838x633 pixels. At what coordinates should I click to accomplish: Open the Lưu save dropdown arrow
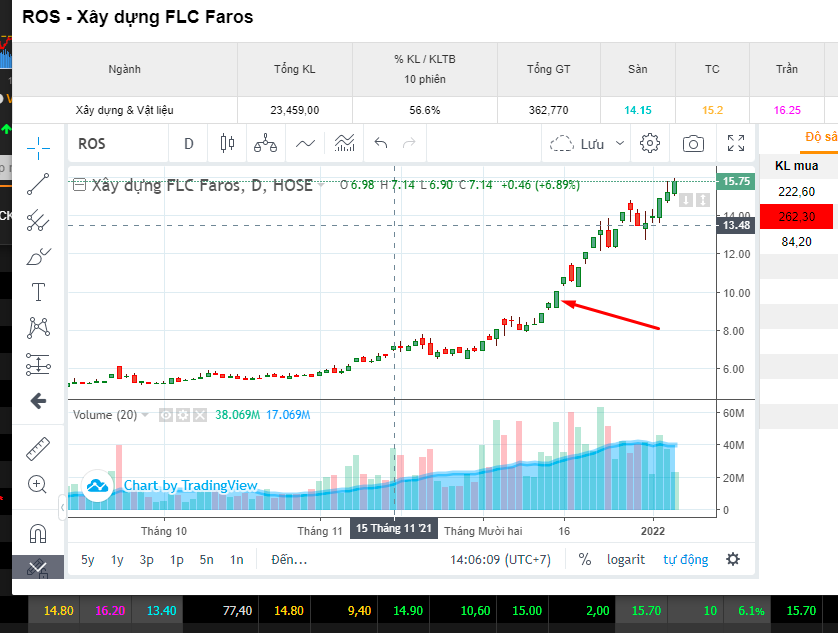620,144
